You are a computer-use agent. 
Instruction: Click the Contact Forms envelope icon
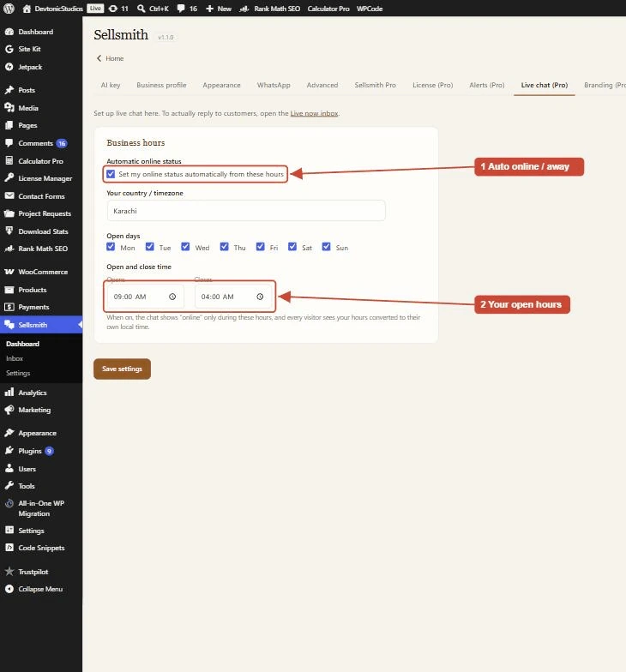(9, 195)
